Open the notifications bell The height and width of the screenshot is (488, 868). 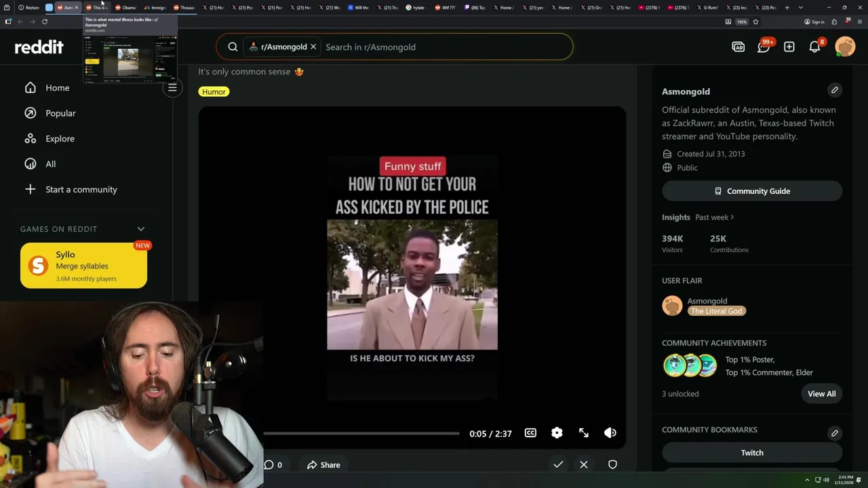[815, 47]
